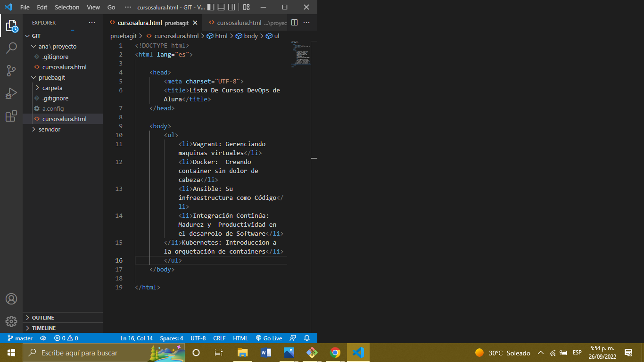644x362 pixels.
Task: Open Chrome from the taskbar
Action: click(335, 353)
